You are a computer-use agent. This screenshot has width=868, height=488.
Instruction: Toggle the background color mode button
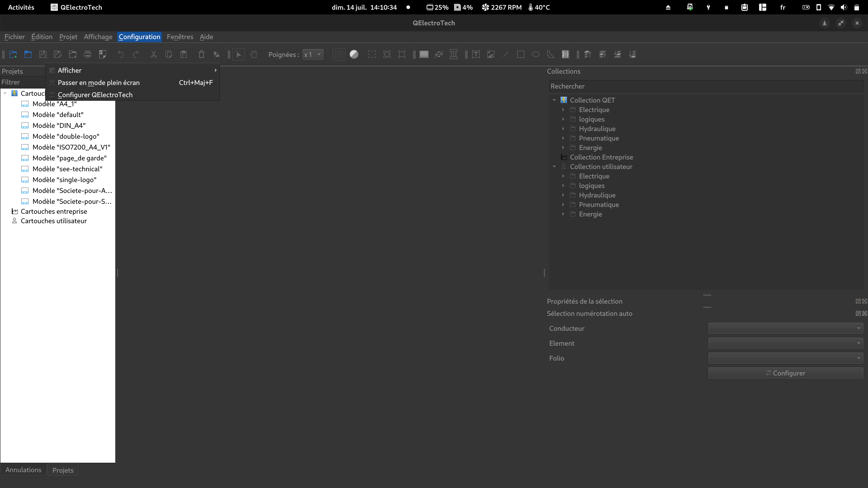point(354,54)
